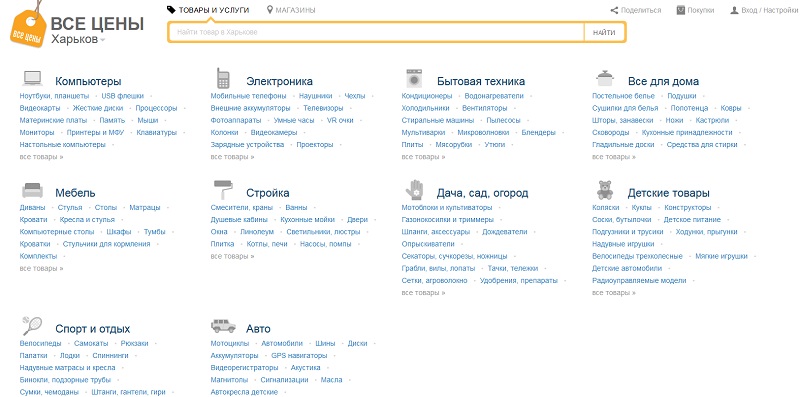Open the Бытовая техника category heading
This screenshot has height=397, width=800.
pos(481,81)
